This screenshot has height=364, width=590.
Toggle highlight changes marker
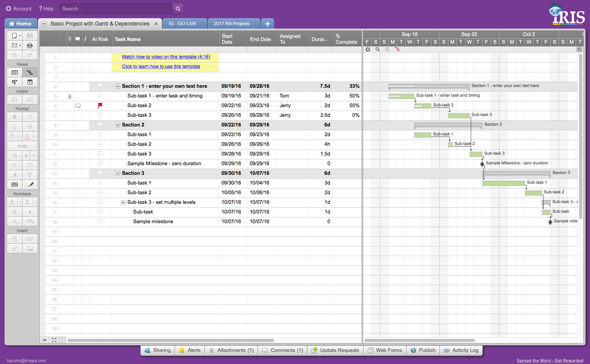click(30, 185)
